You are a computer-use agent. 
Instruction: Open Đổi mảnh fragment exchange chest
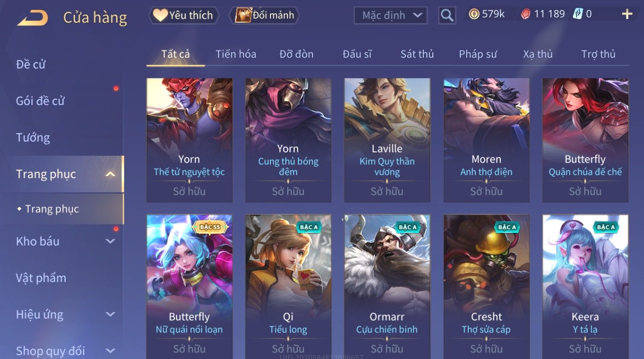264,15
